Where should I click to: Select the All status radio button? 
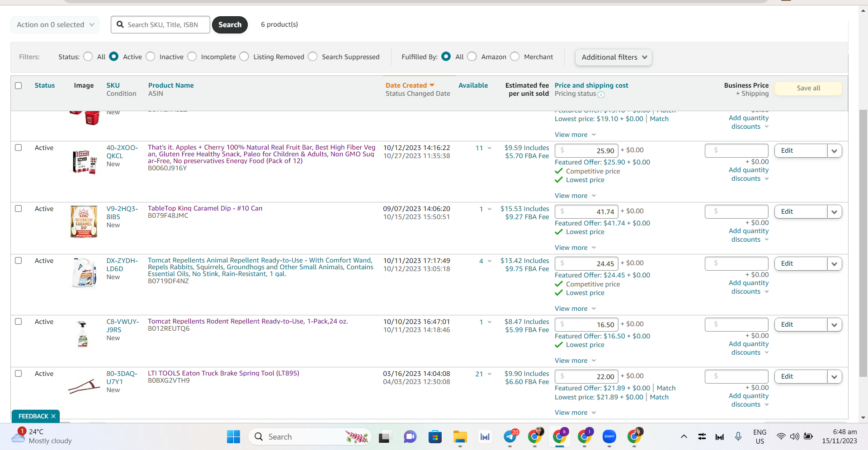coord(88,56)
